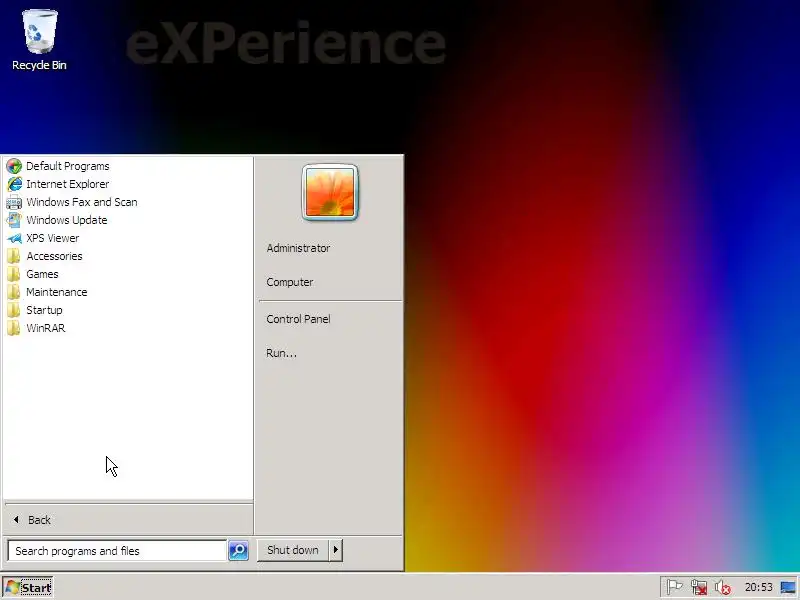Select Internet Explorer label in programs list
Viewport: 800px width, 600px height.
(68, 184)
